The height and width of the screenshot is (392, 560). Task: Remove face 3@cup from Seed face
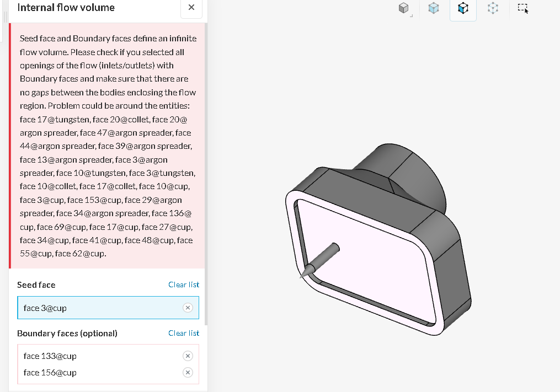[x=188, y=308]
